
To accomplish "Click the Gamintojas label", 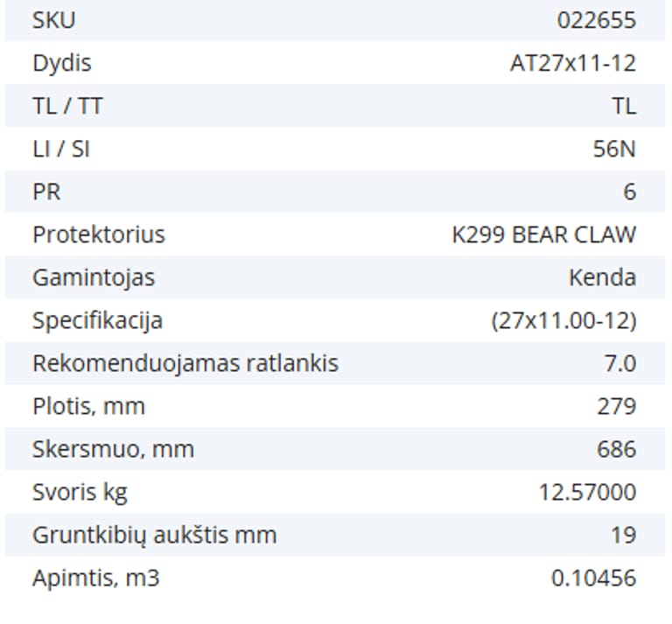I will pos(94,277).
